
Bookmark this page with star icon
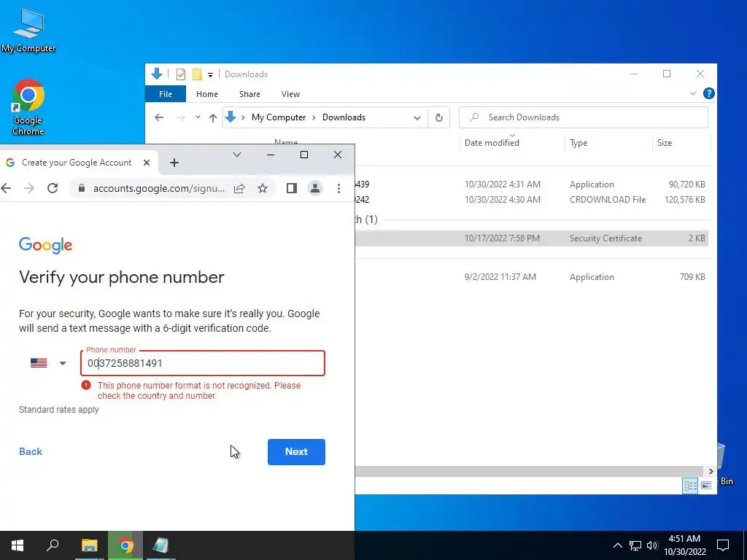coord(263,189)
